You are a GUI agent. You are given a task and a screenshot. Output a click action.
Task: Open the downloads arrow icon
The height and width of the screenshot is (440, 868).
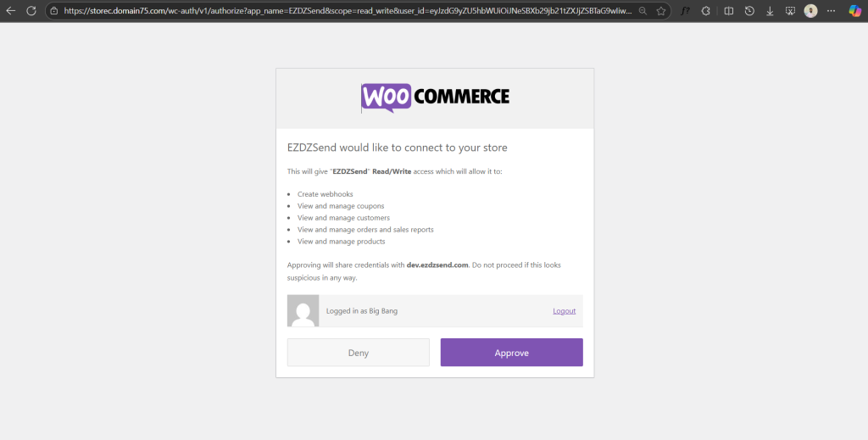[x=770, y=11]
